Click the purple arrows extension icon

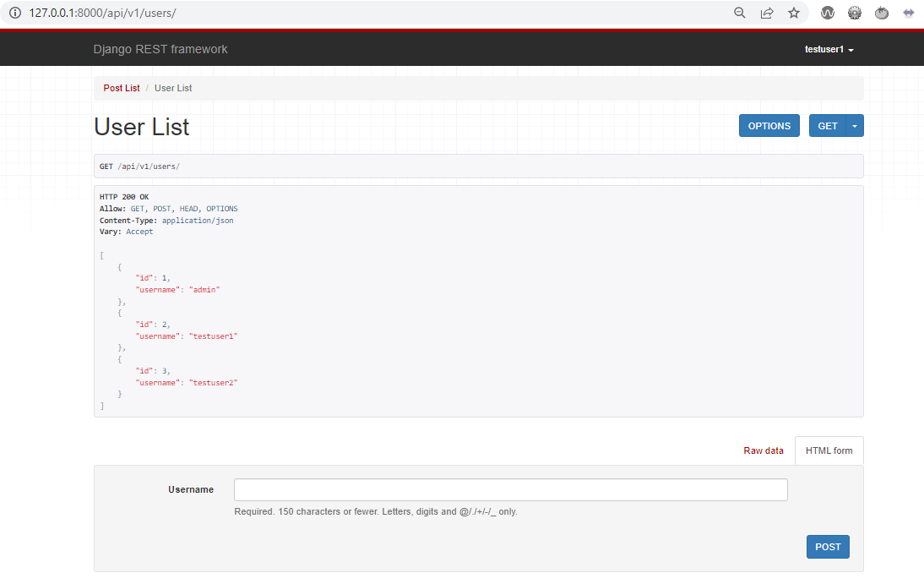909,13
